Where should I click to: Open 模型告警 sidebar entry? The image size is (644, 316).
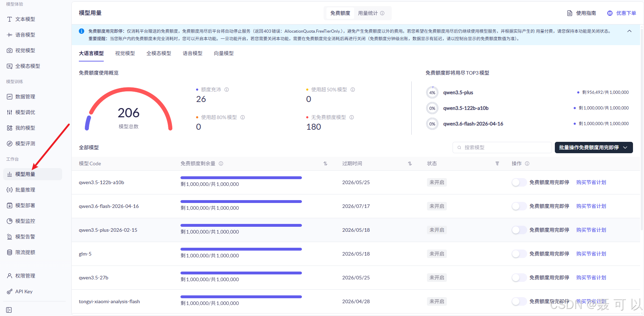click(x=25, y=237)
